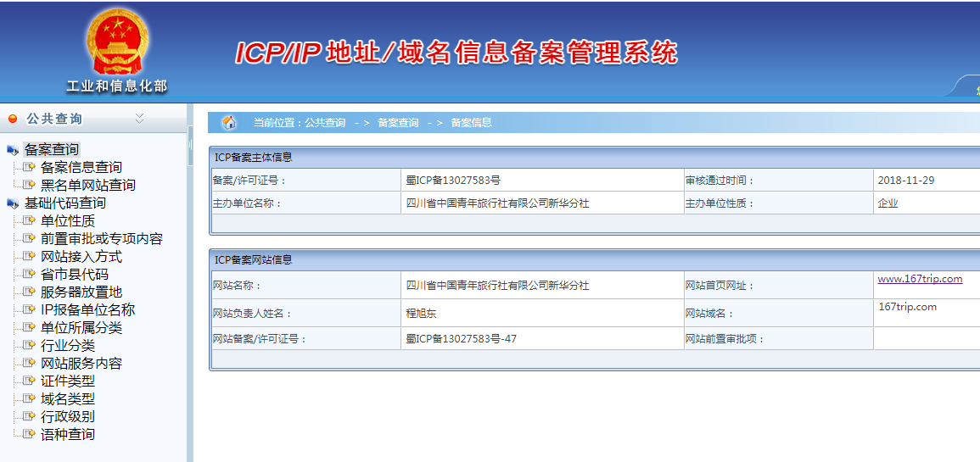Click the domain value 167trip.com

click(x=907, y=307)
